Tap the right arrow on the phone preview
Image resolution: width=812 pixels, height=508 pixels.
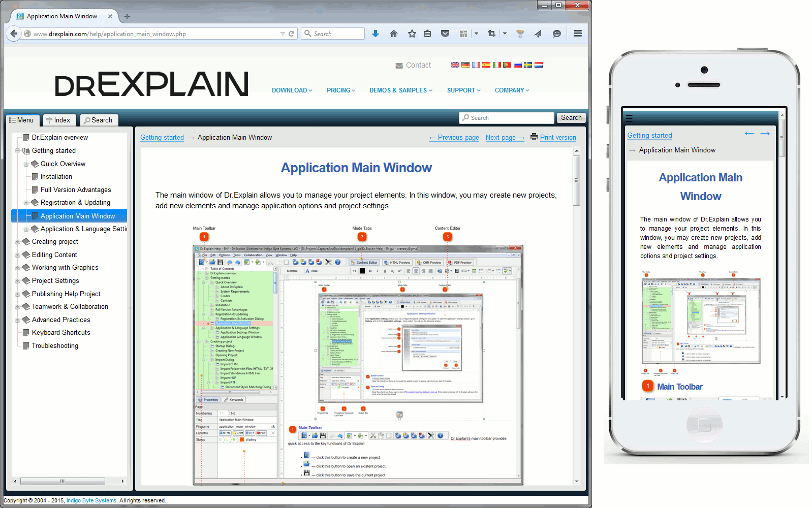click(x=765, y=134)
